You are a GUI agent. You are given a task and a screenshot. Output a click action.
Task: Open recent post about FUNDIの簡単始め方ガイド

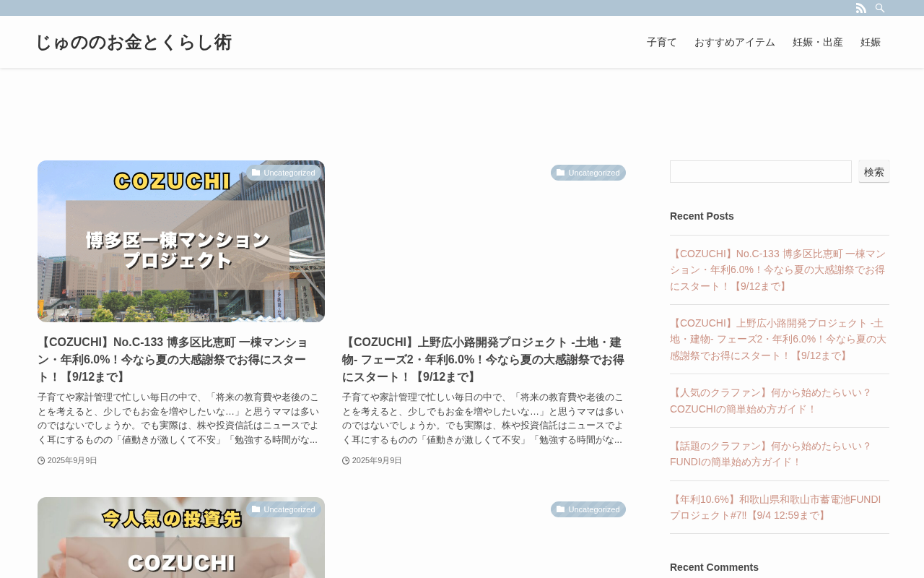(771, 454)
